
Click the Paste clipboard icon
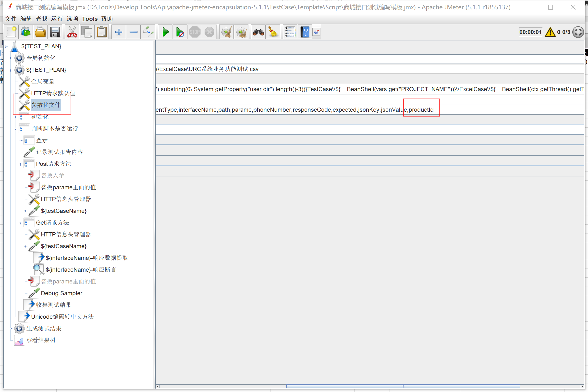[x=101, y=32]
